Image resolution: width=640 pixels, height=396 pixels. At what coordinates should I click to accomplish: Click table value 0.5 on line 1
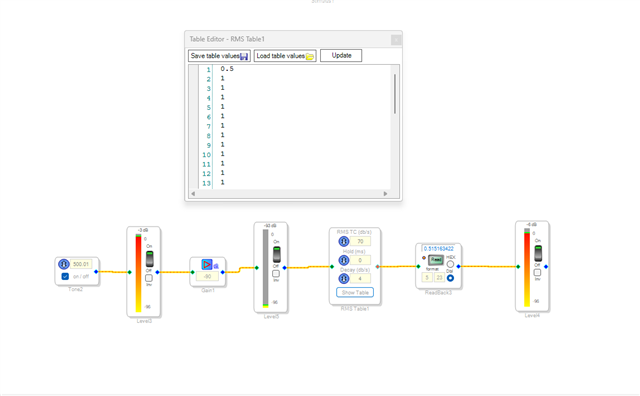pyautogui.click(x=227, y=69)
